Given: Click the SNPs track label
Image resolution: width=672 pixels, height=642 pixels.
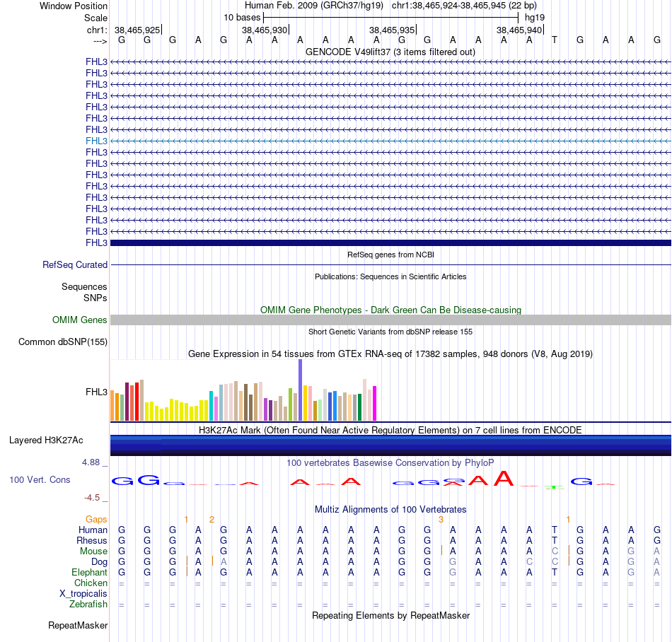Looking at the screenshot, I should pos(95,298).
